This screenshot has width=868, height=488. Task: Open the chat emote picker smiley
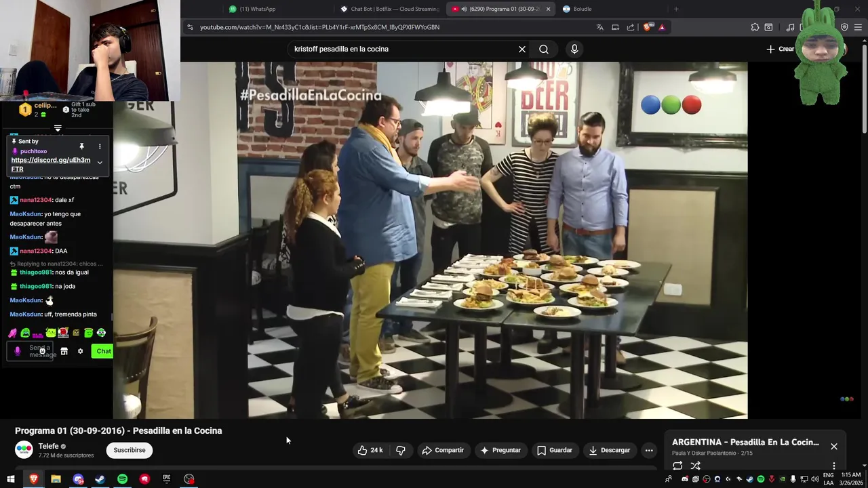click(42, 351)
